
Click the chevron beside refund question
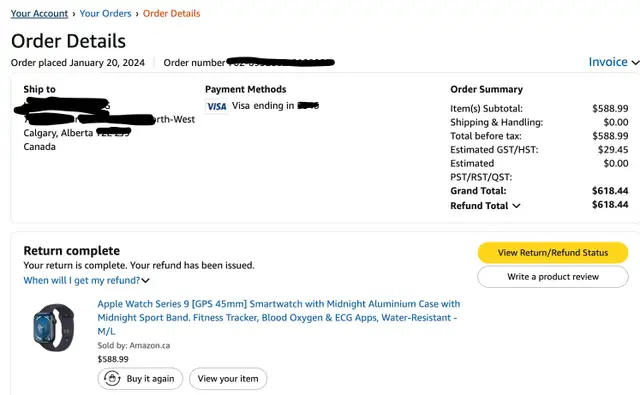coord(145,281)
